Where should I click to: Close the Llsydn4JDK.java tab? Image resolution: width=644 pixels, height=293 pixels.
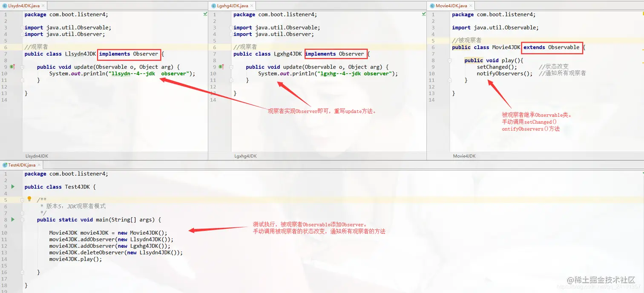tap(43, 6)
